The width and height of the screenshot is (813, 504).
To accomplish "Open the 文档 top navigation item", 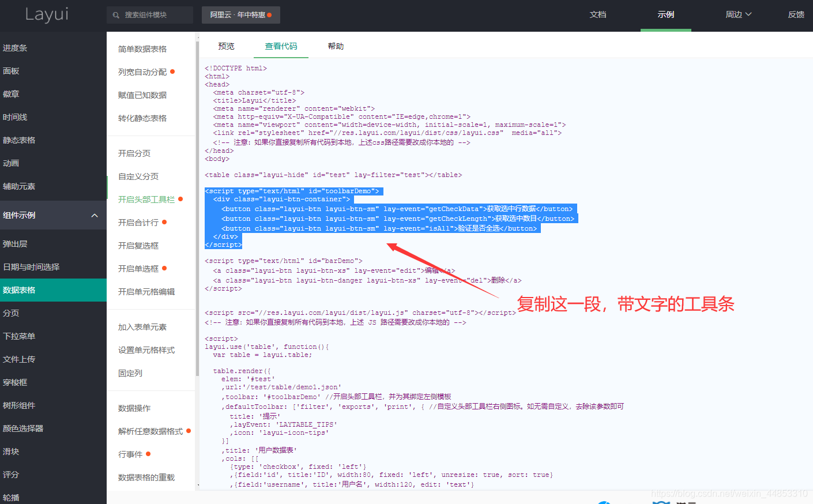I will point(598,14).
